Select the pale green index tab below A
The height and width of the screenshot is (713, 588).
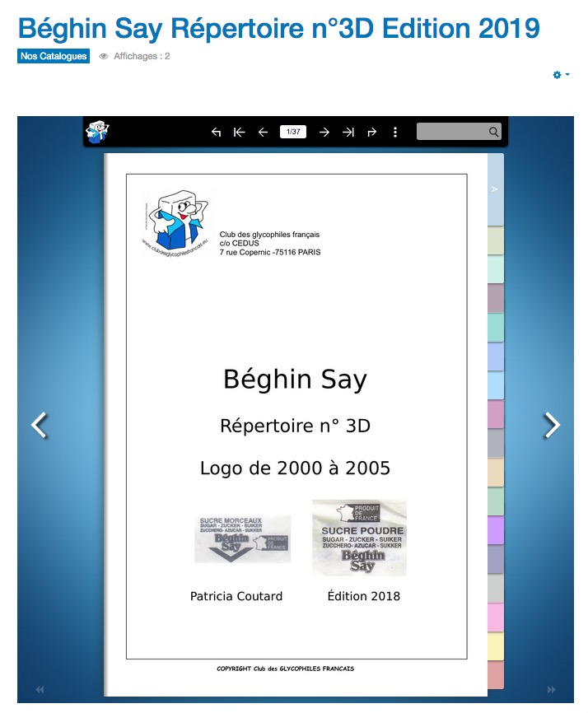click(495, 240)
